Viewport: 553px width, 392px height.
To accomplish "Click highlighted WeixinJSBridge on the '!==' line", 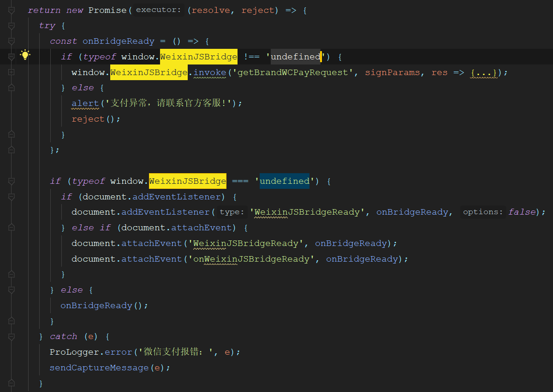I will click(199, 57).
